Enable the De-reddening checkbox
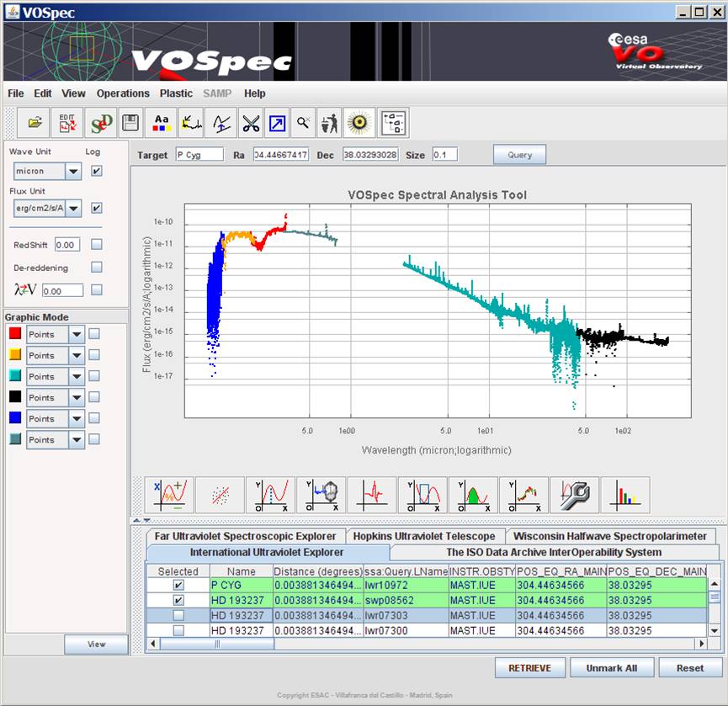 [97, 267]
